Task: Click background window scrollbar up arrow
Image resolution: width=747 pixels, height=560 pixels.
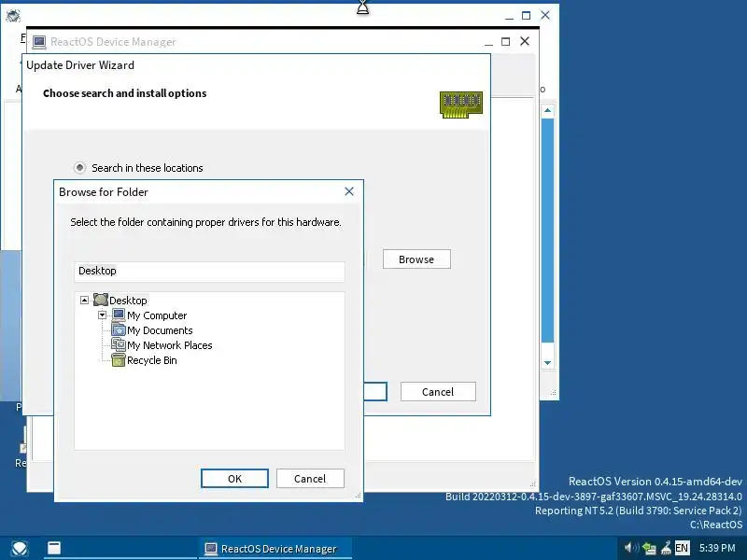Action: point(547,110)
